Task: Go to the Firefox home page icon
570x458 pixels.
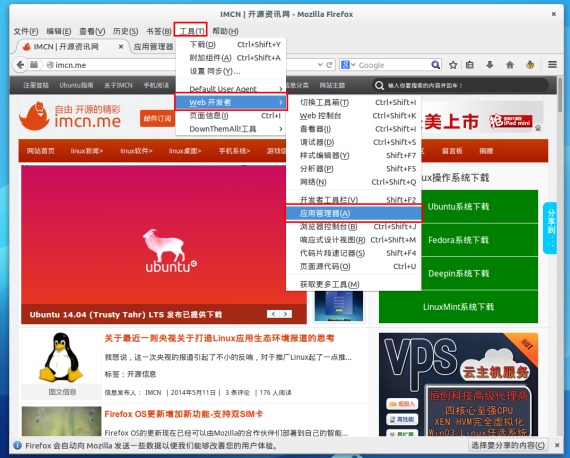Action: point(510,65)
